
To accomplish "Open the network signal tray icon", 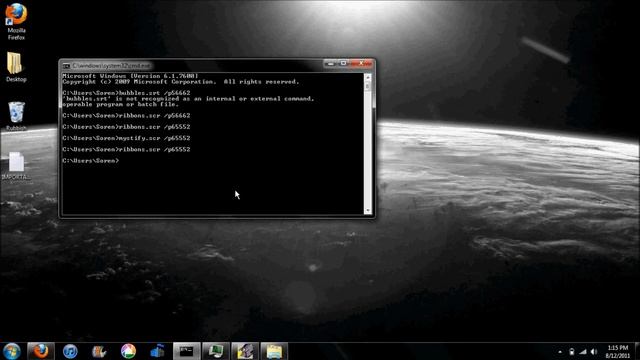I will [x=583, y=352].
